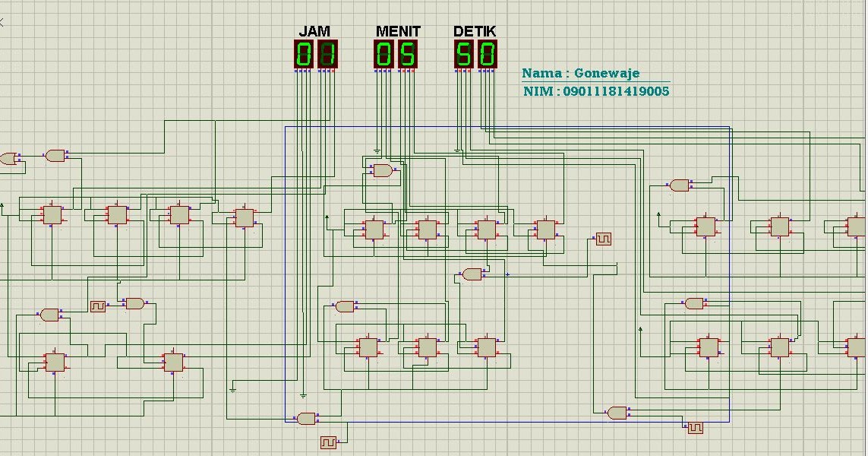
Task: Click the JAM label above the hour display
Action: [x=314, y=31]
